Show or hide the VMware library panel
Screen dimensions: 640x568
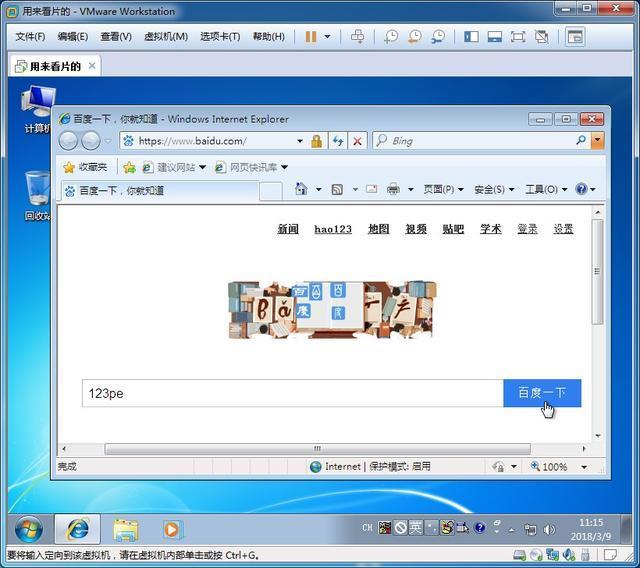(x=471, y=37)
